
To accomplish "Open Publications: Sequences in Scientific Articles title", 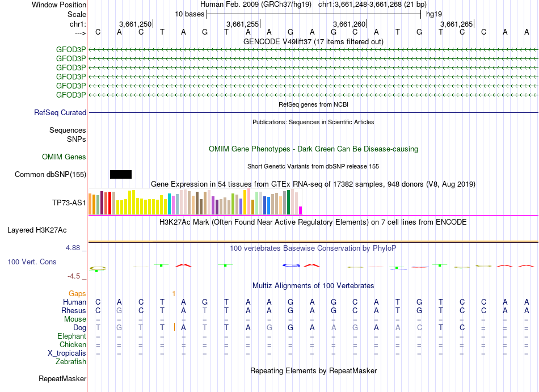I will click(x=313, y=122).
